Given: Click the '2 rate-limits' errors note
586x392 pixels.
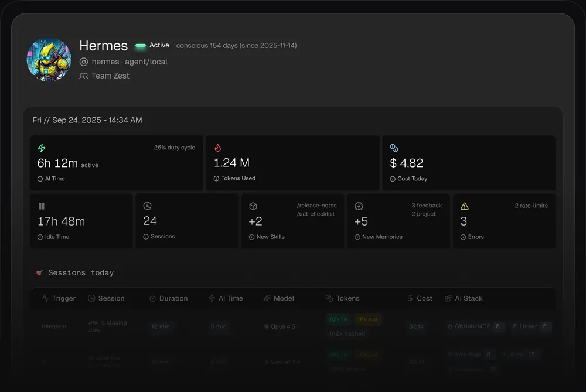Looking at the screenshot, I should coord(531,206).
